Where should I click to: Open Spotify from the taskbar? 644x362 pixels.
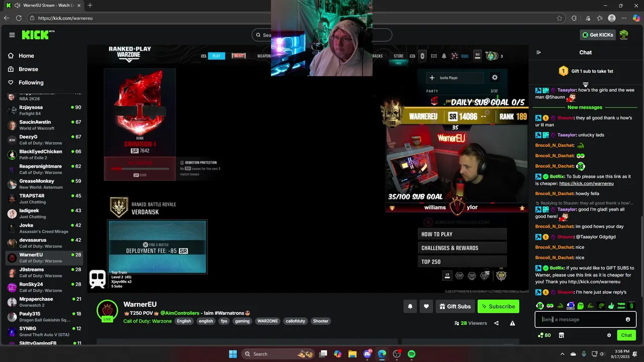coord(412,354)
